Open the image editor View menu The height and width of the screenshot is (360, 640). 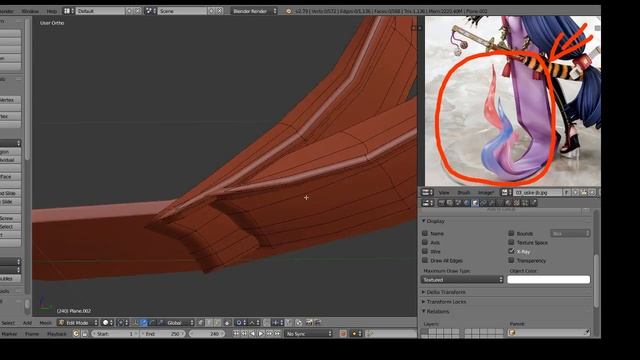[x=444, y=192]
